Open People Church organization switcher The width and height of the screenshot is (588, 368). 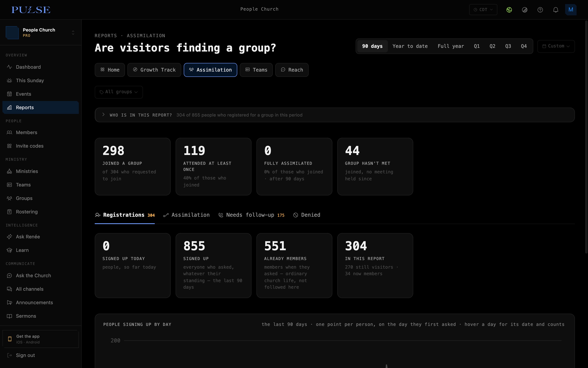pos(41,33)
